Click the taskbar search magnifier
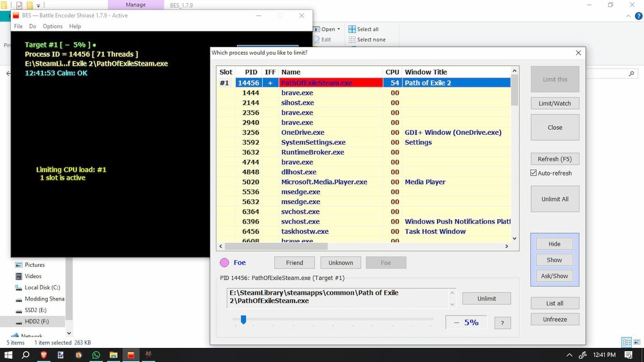This screenshot has height=362, width=644. click(x=26, y=355)
